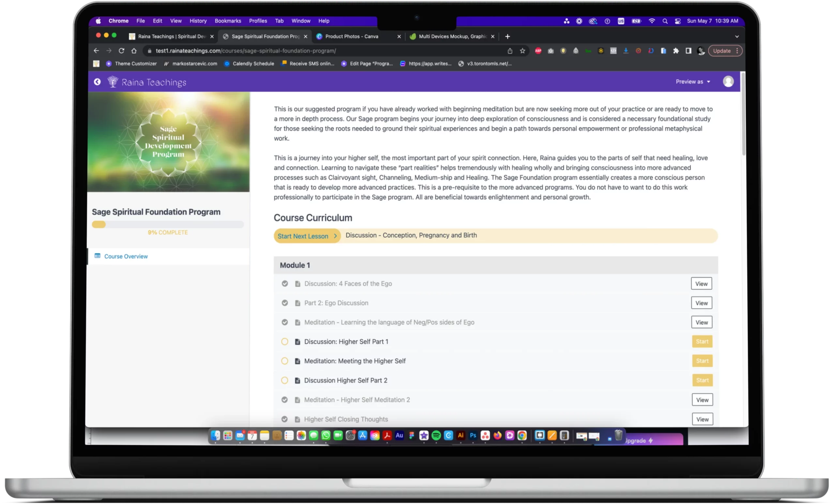The width and height of the screenshot is (835, 504).
Task: Open the user avatar profile icon
Action: pos(728,82)
